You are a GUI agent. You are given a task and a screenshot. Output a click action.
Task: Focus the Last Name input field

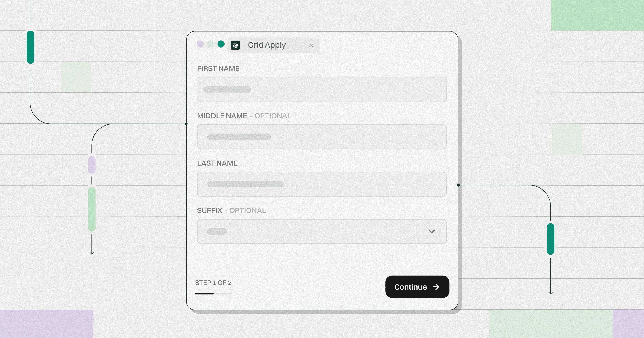click(321, 184)
